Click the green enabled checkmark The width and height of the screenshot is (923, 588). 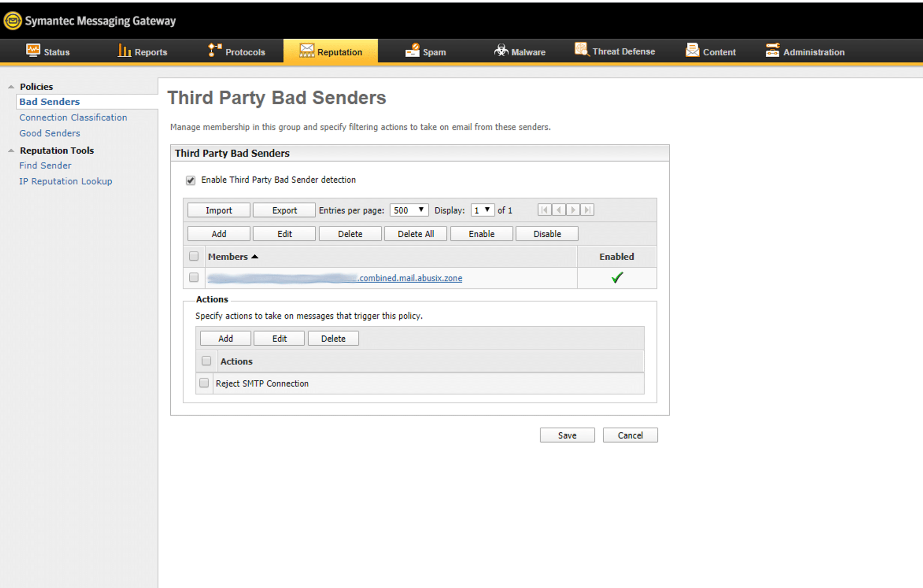617,277
